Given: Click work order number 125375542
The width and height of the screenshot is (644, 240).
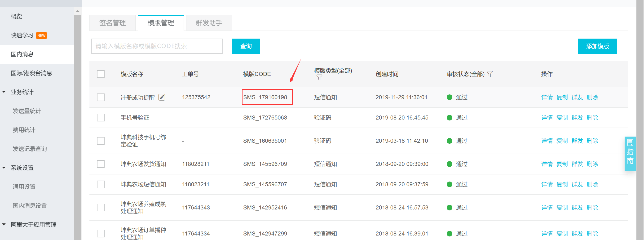Looking at the screenshot, I should pyautogui.click(x=196, y=97).
